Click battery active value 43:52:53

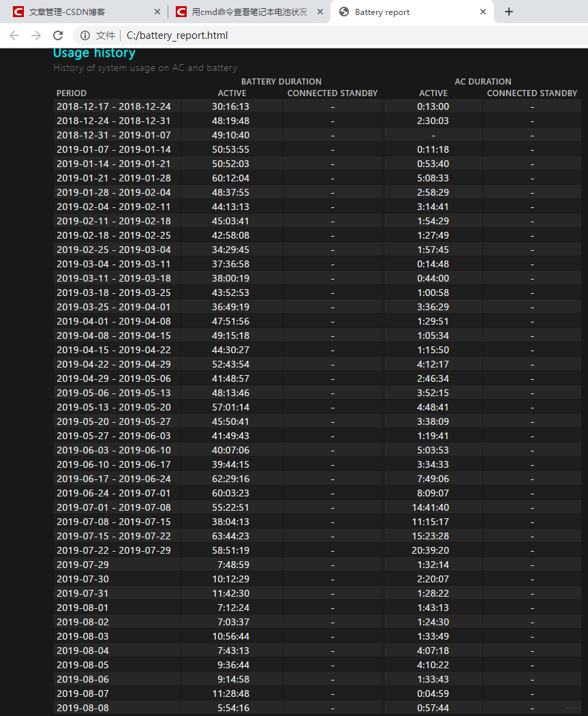[230, 293]
